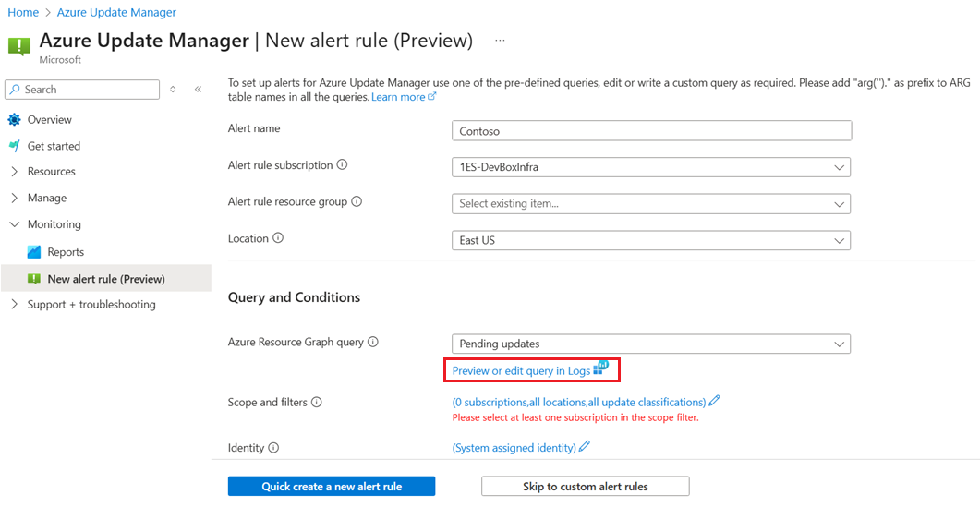Click the Get started icon
This screenshot has width=980, height=519.
coord(14,146)
